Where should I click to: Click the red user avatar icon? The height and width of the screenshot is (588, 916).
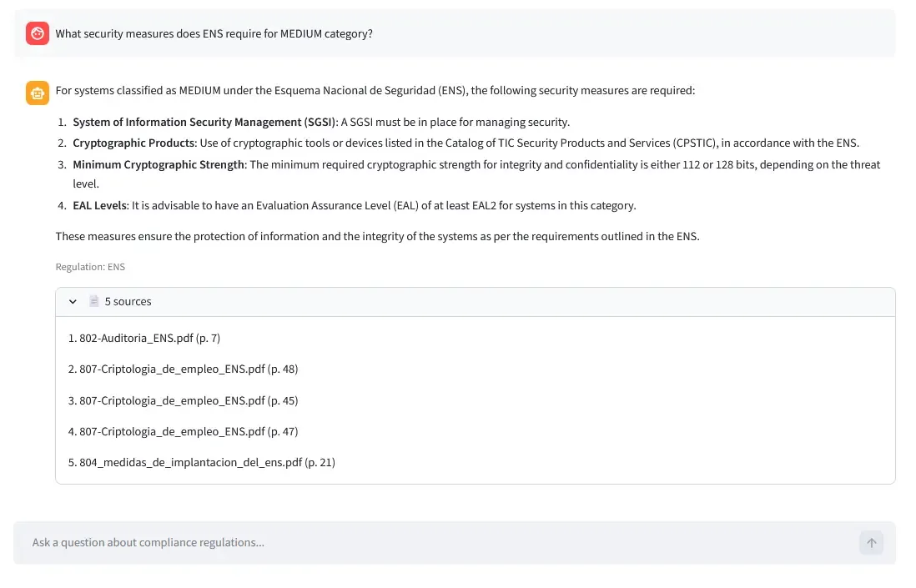click(38, 34)
